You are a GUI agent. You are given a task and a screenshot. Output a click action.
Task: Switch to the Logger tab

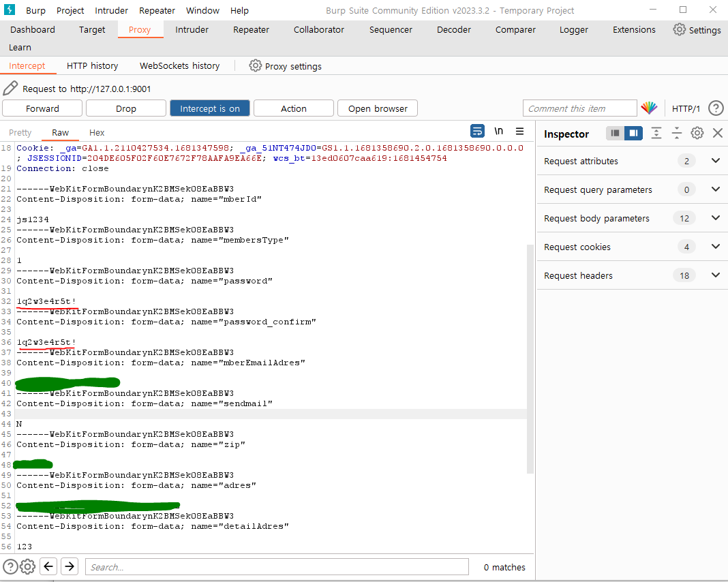point(574,30)
